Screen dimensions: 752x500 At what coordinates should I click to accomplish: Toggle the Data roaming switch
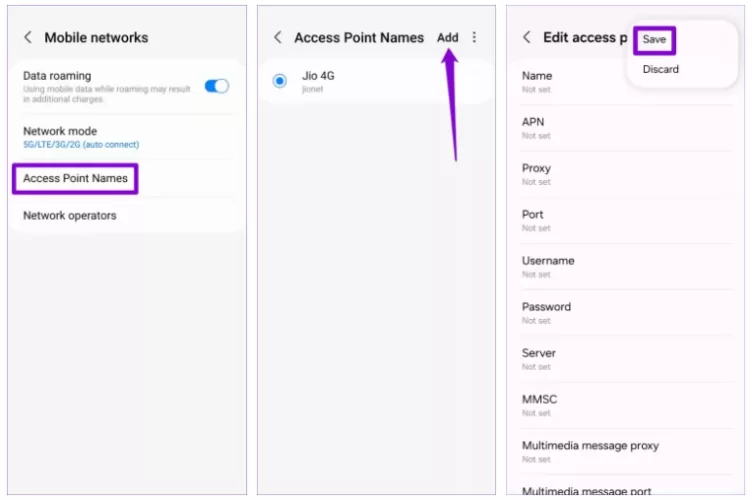[217, 86]
